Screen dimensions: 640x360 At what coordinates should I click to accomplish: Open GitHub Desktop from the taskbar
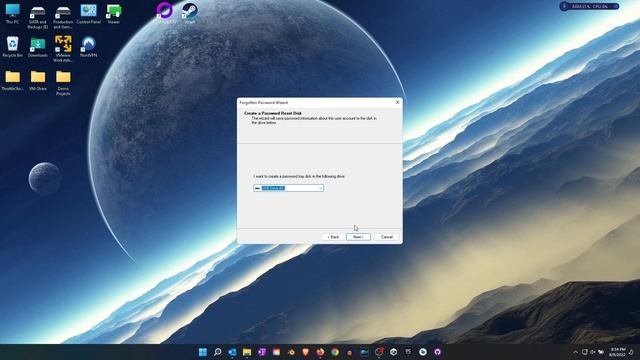coord(438,352)
